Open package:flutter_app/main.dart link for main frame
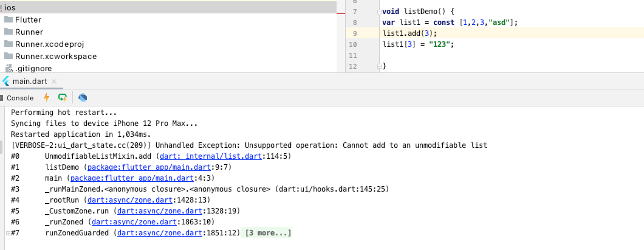This screenshot has height=250, width=644. (132, 178)
